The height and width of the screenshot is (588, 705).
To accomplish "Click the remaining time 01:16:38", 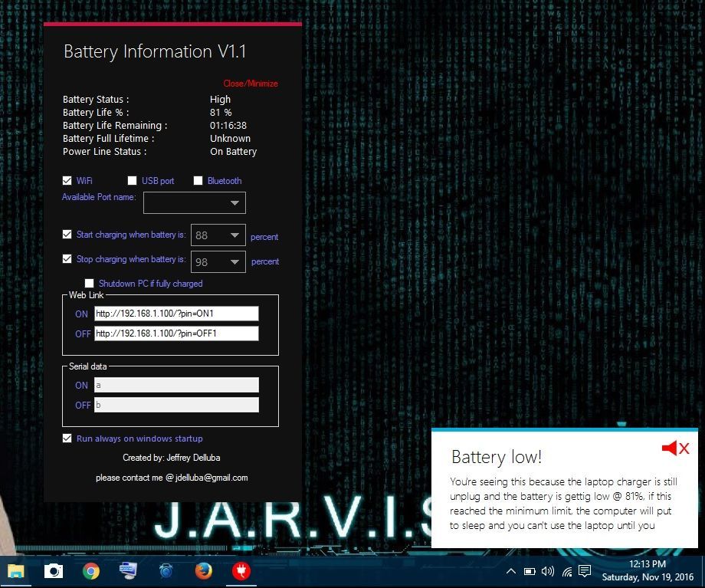I will click(228, 126).
